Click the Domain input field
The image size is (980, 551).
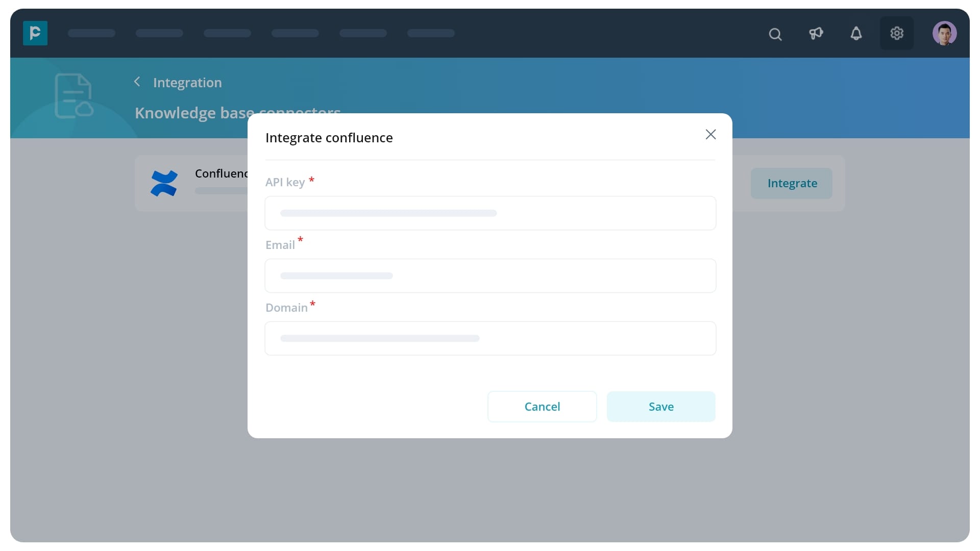(x=489, y=338)
